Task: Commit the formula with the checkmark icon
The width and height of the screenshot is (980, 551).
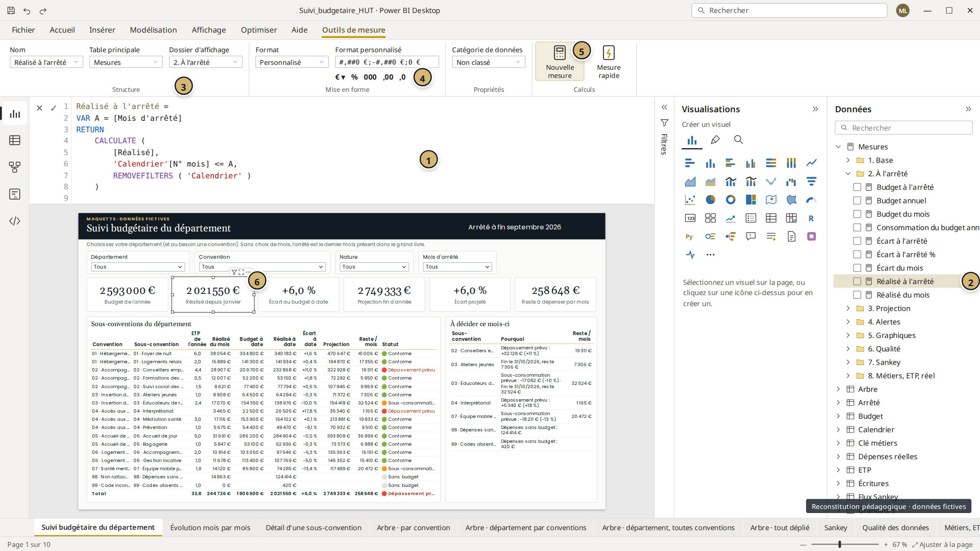Action: pos(53,108)
